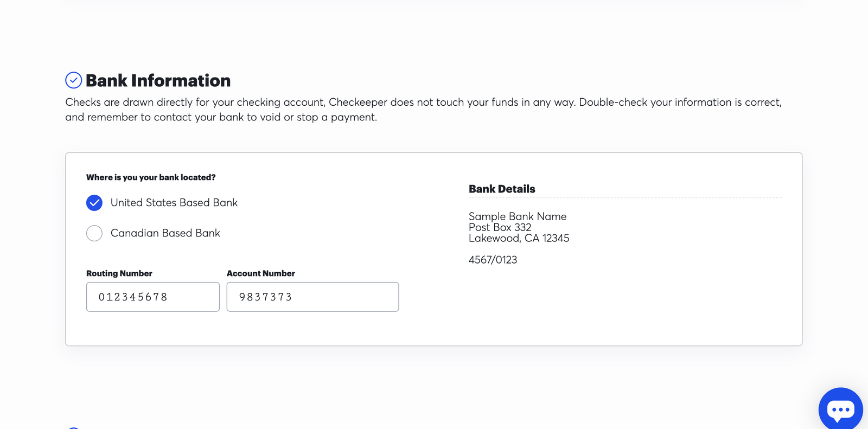Click the Bank Information page title
868x429 pixels.
click(158, 80)
